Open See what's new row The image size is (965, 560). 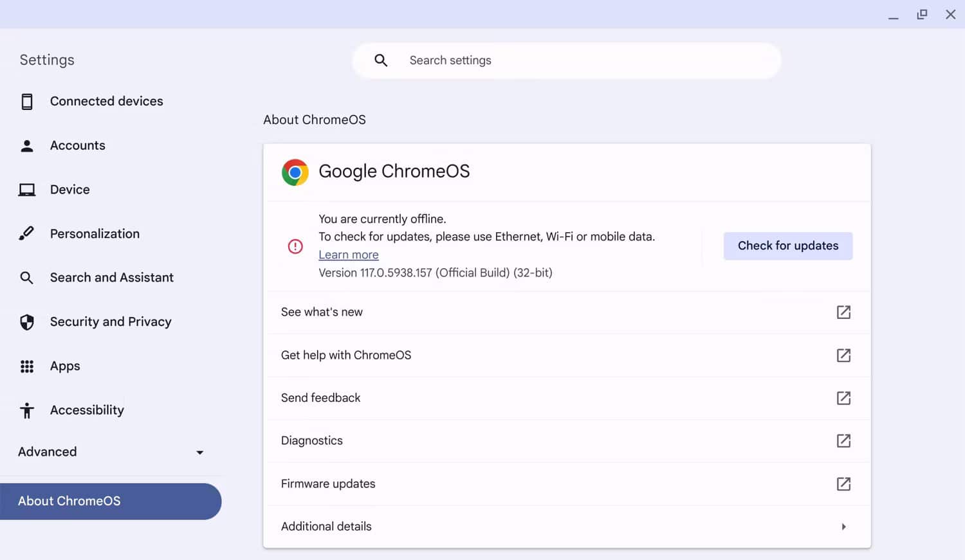pos(567,312)
